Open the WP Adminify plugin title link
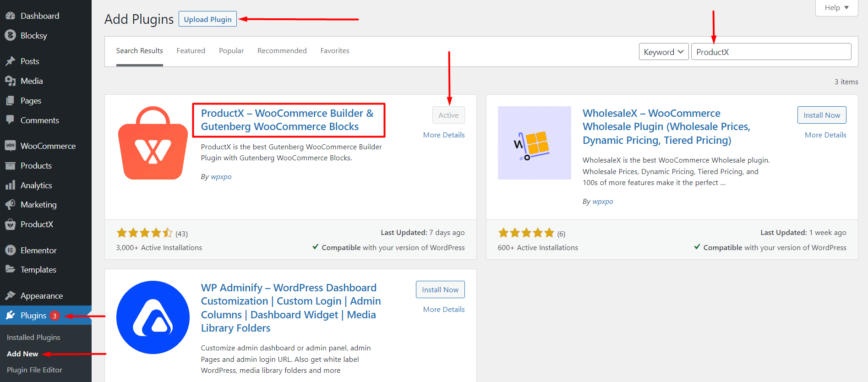This screenshot has width=868, height=382. [291, 308]
